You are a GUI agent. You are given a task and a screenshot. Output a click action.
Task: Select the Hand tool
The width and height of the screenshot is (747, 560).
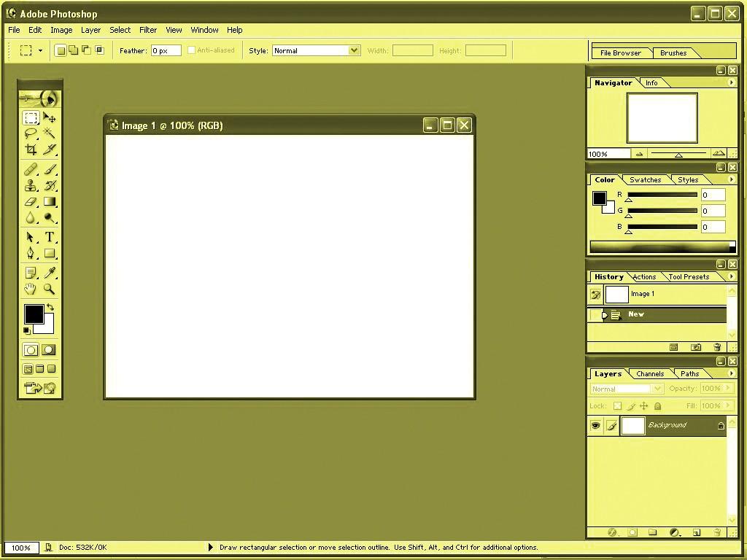coord(31,289)
